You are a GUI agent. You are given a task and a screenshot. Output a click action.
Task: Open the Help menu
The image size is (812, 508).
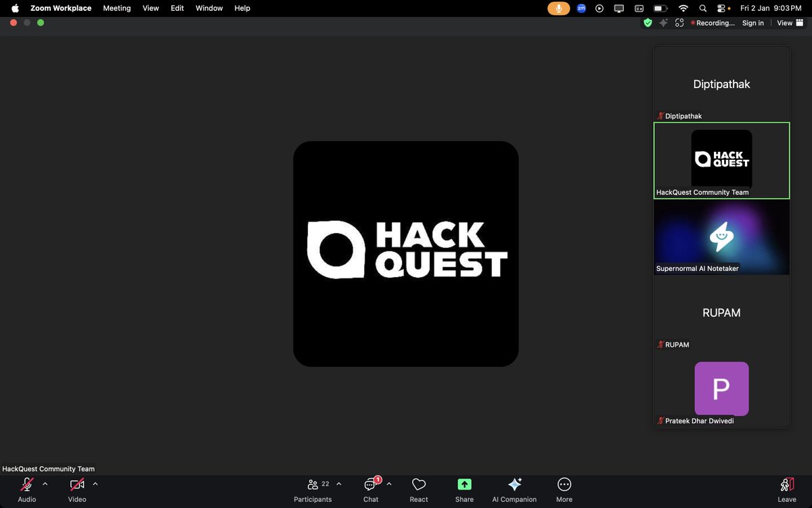pos(242,8)
